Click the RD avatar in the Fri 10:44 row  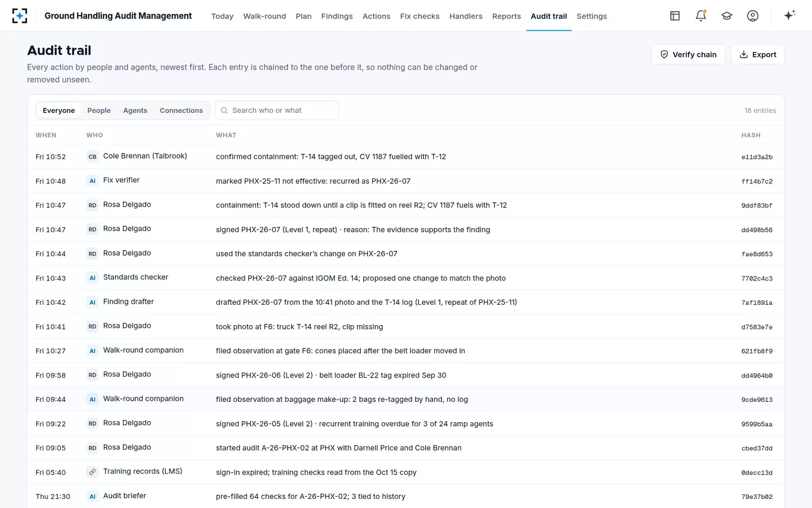coord(92,253)
